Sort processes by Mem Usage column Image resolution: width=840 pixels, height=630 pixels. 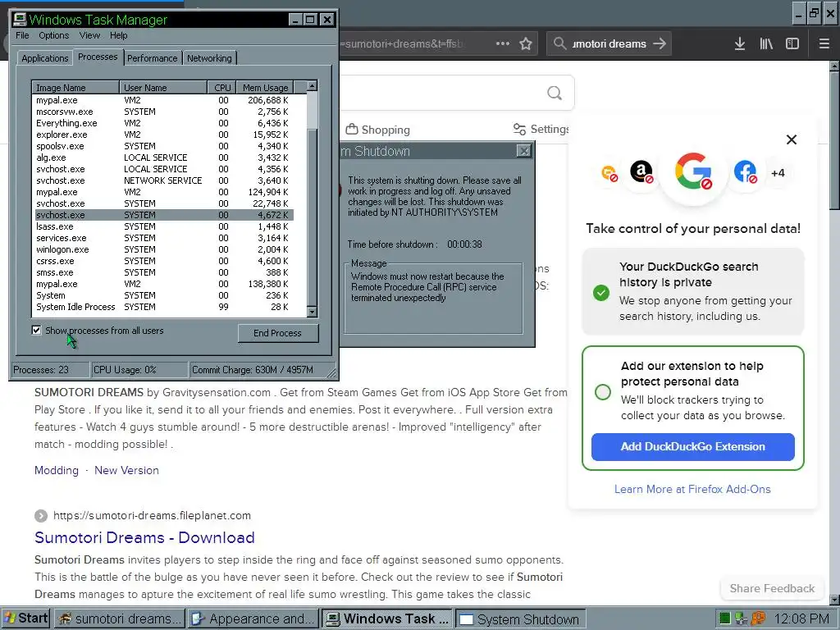coord(265,87)
